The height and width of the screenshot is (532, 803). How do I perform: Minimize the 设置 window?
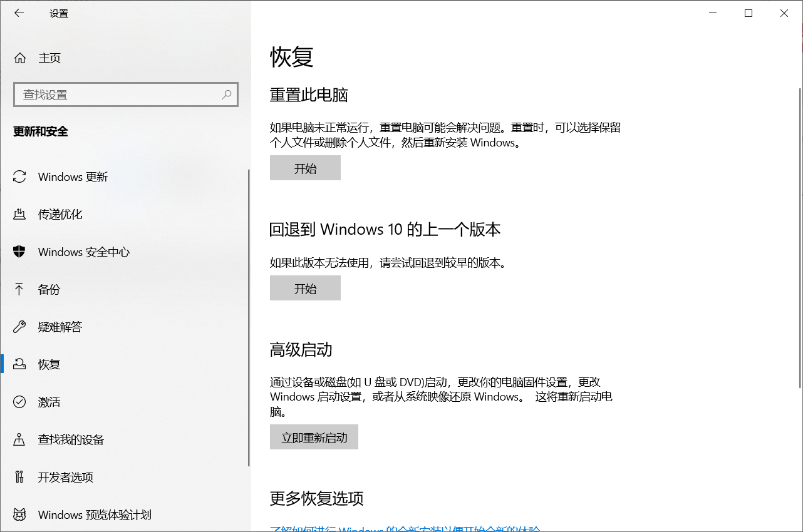pyautogui.click(x=712, y=13)
